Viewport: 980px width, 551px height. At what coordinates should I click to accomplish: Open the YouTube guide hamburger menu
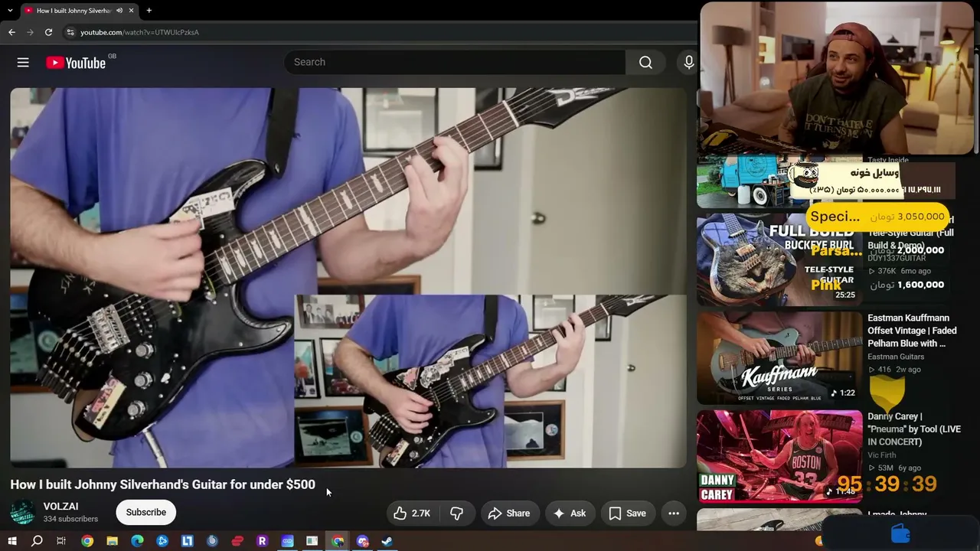[x=23, y=63]
